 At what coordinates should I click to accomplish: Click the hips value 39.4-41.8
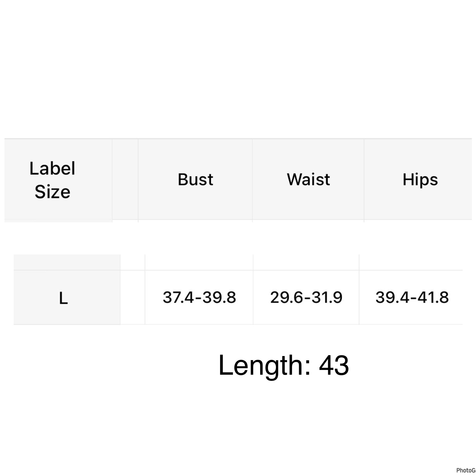(412, 297)
